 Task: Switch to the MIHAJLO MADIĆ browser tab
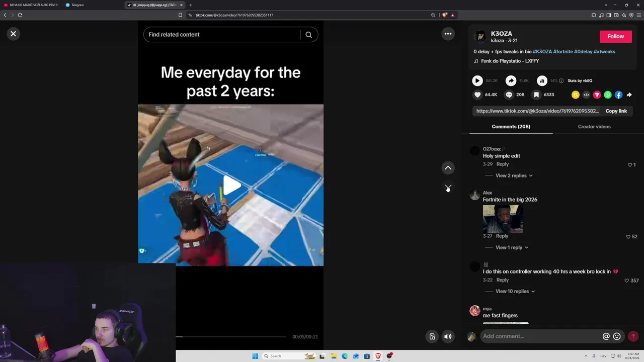[x=31, y=5]
